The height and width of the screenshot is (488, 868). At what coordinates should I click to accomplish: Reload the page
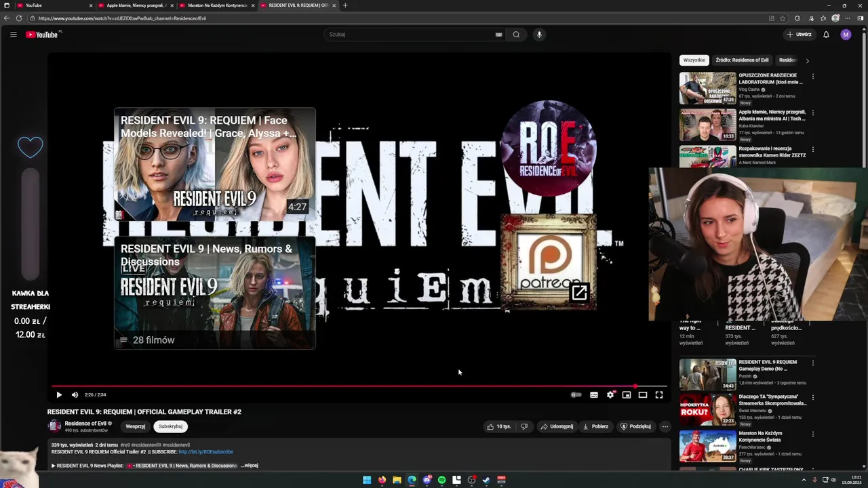pos(19,18)
